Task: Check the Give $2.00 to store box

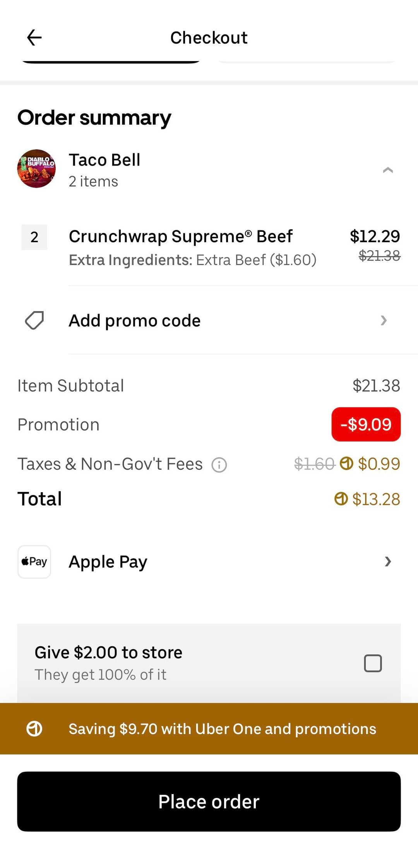Action: click(373, 663)
